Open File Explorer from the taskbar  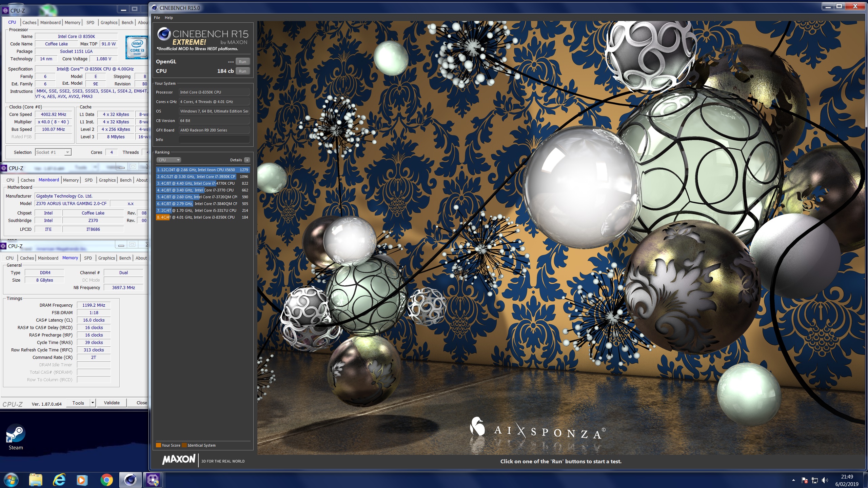point(36,480)
